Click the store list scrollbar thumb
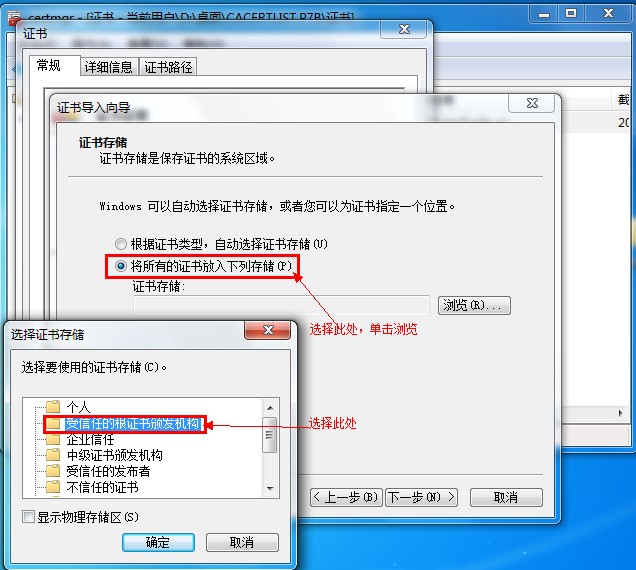The width and height of the screenshot is (636, 570). point(270,435)
